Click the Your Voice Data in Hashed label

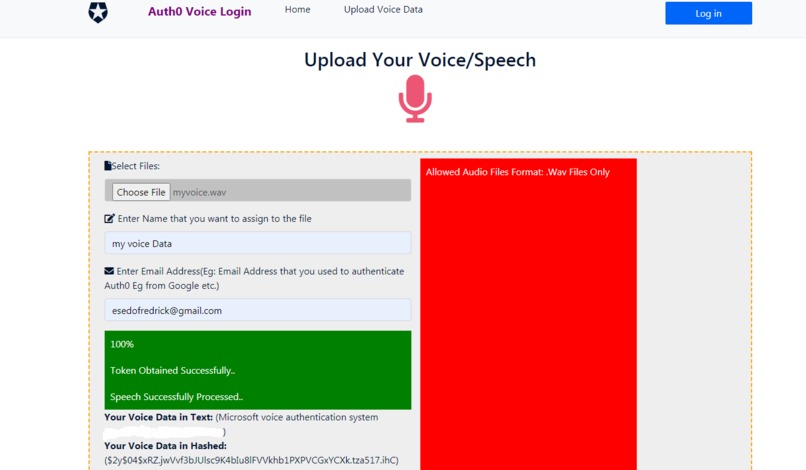pyautogui.click(x=165, y=446)
